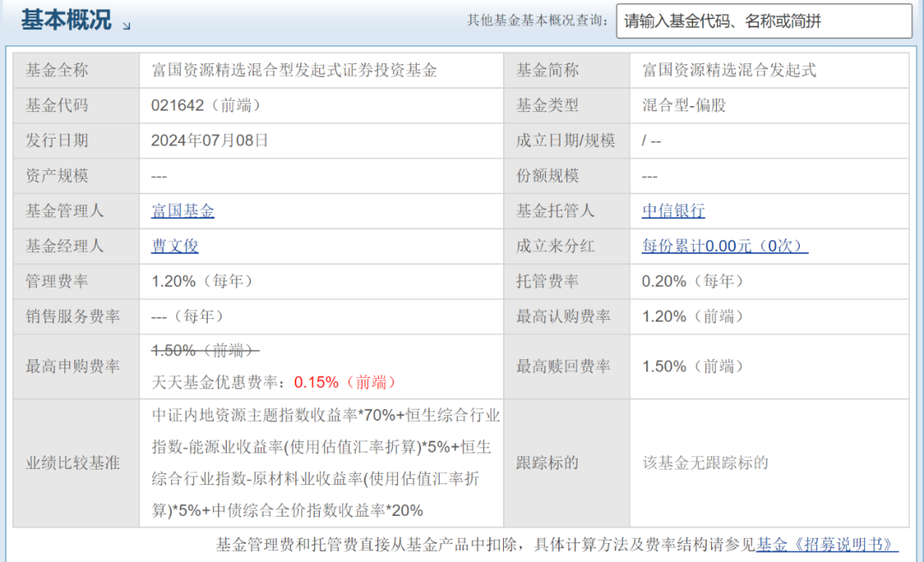Image resolution: width=924 pixels, height=562 pixels.
Task: Select the 基金简称 label cell
Action: [567, 71]
